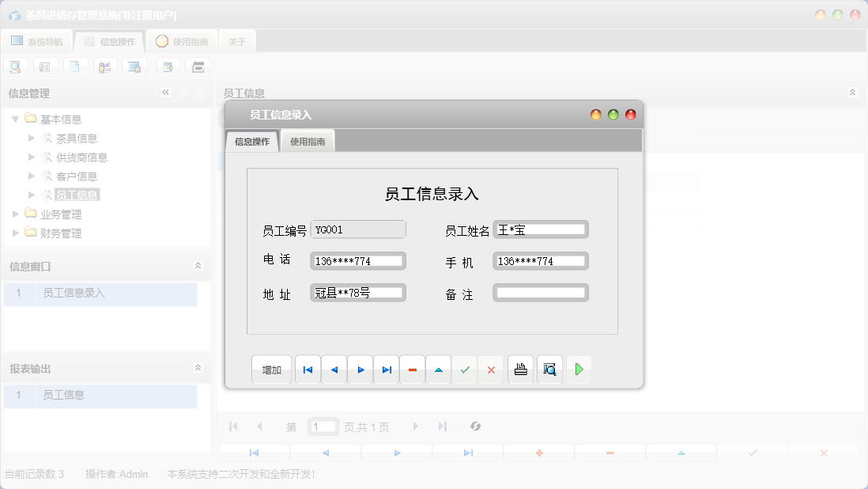Expand the 业务管理 folder
The width and height of the screenshot is (868, 489).
pyautogui.click(x=13, y=214)
